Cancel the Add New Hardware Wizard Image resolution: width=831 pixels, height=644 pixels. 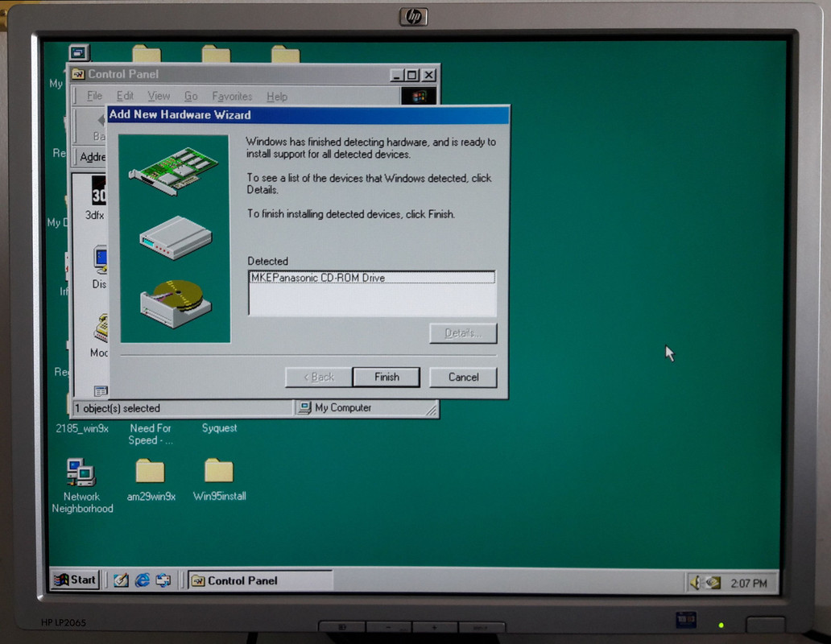[463, 377]
